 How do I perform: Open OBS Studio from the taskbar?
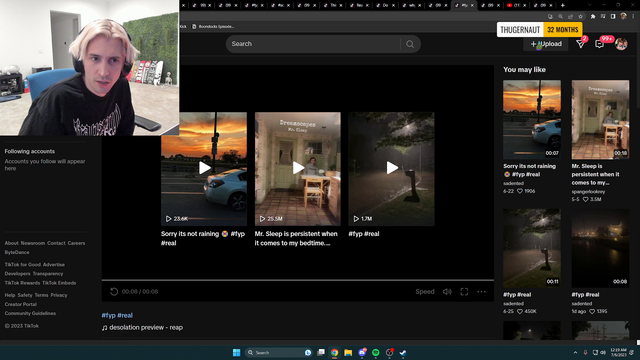pyautogui.click(x=389, y=353)
